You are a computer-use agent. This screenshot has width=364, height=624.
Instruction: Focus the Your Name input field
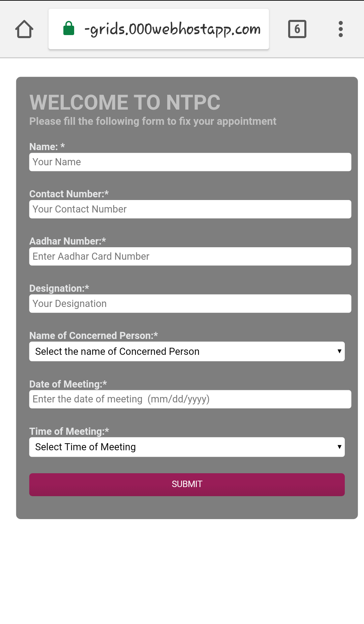click(190, 162)
